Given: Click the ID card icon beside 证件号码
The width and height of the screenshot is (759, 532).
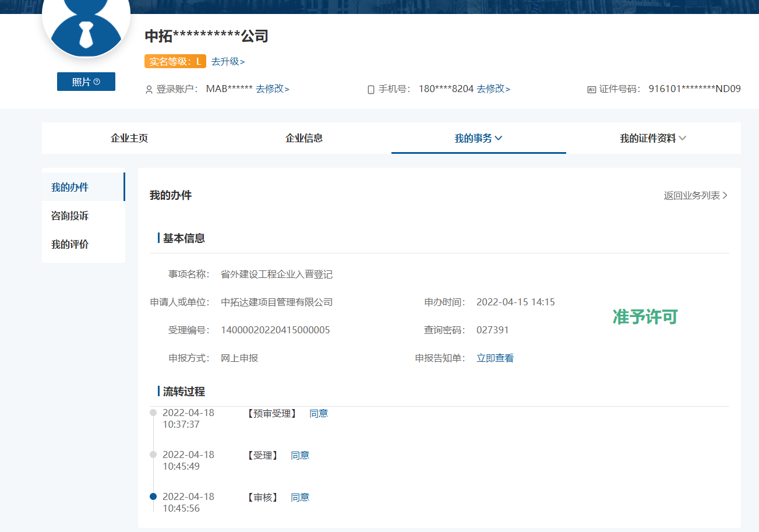Looking at the screenshot, I should [591, 88].
